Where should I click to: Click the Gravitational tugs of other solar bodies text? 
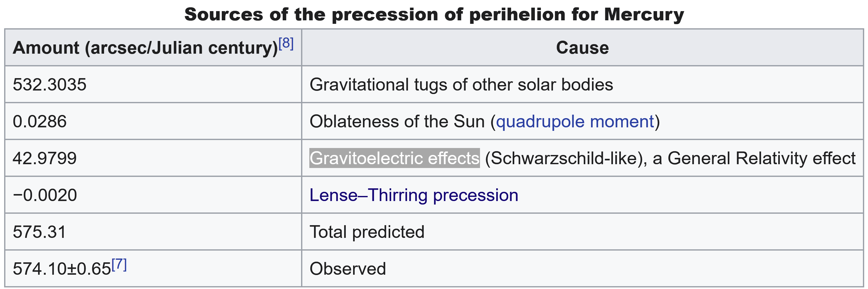point(461,85)
